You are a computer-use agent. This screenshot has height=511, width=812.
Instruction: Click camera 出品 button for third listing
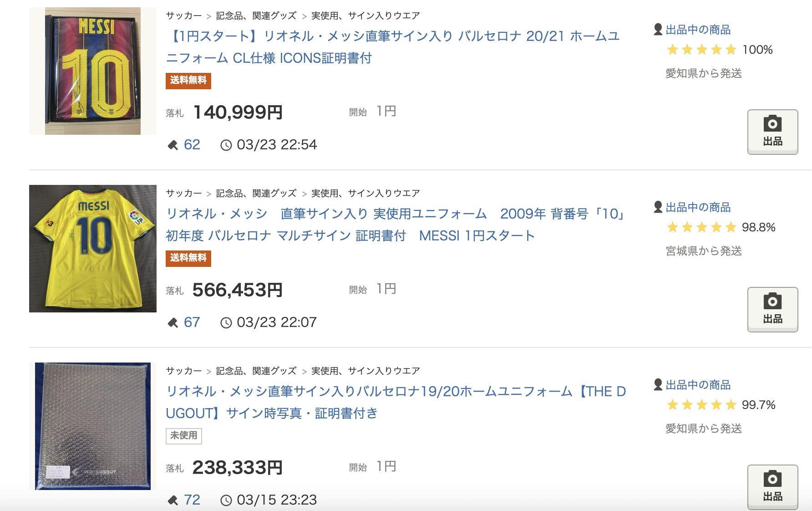772,487
